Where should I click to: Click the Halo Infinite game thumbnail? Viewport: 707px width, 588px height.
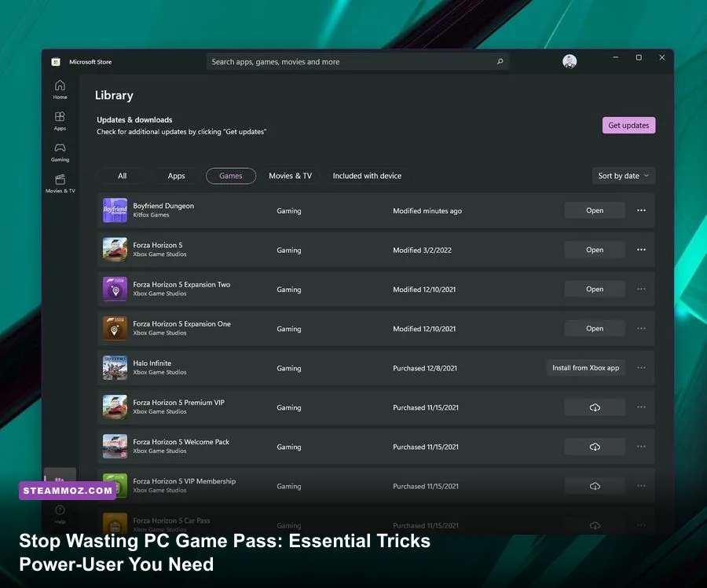click(x=115, y=367)
